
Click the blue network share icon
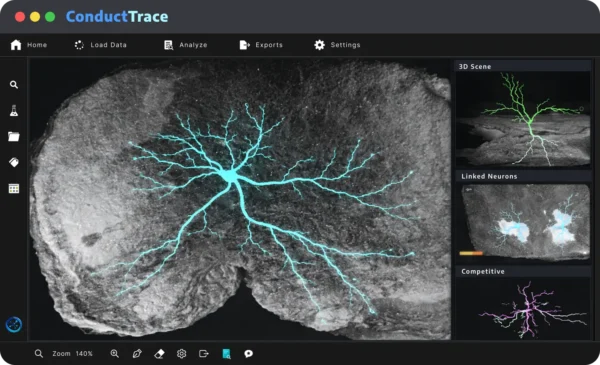point(14,324)
